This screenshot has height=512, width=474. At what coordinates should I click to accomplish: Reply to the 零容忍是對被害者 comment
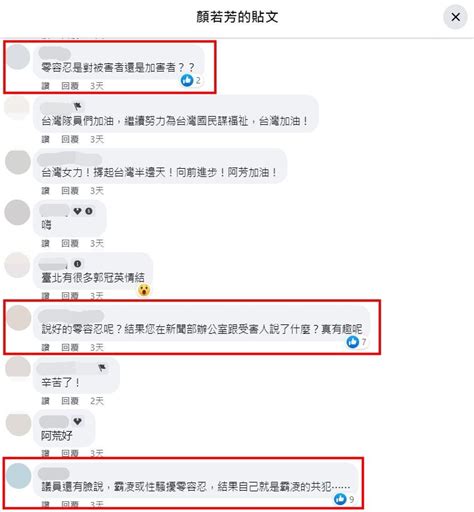[70, 86]
